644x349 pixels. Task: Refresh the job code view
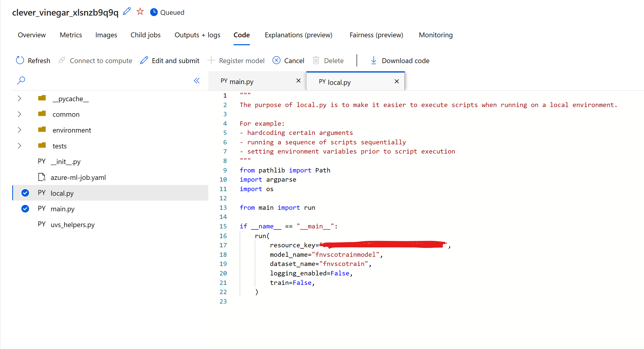[33, 61]
